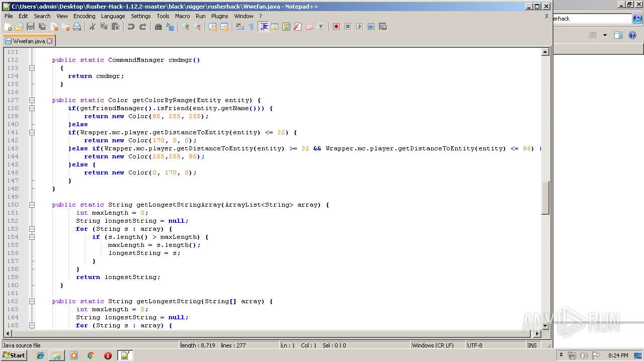The image size is (644, 362).
Task: Click the user defined language icon
Action: [x=274, y=27]
